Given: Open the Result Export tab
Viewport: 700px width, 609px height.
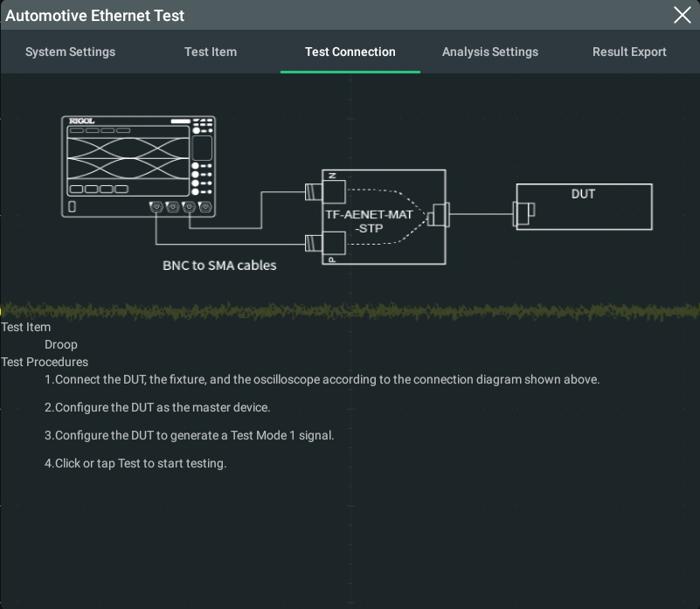Looking at the screenshot, I should click(x=629, y=52).
